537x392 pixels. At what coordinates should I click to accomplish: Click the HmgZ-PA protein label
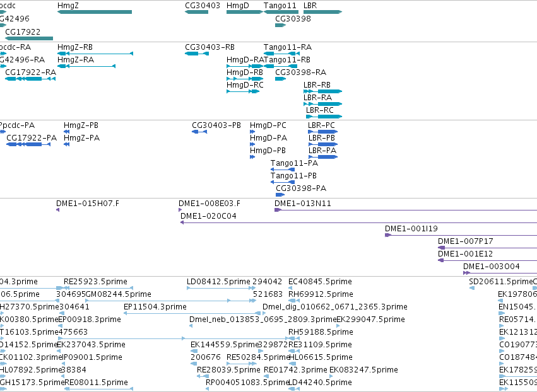[81, 138]
